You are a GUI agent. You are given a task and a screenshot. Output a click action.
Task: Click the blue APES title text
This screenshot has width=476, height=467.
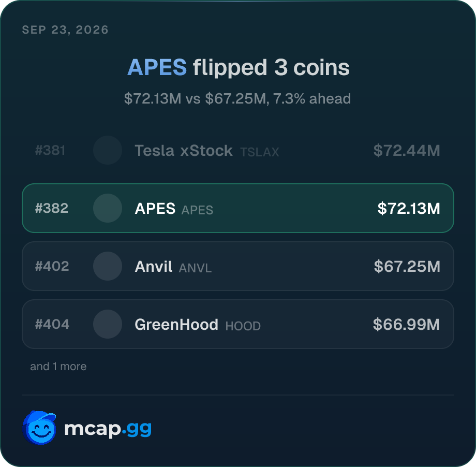click(157, 67)
